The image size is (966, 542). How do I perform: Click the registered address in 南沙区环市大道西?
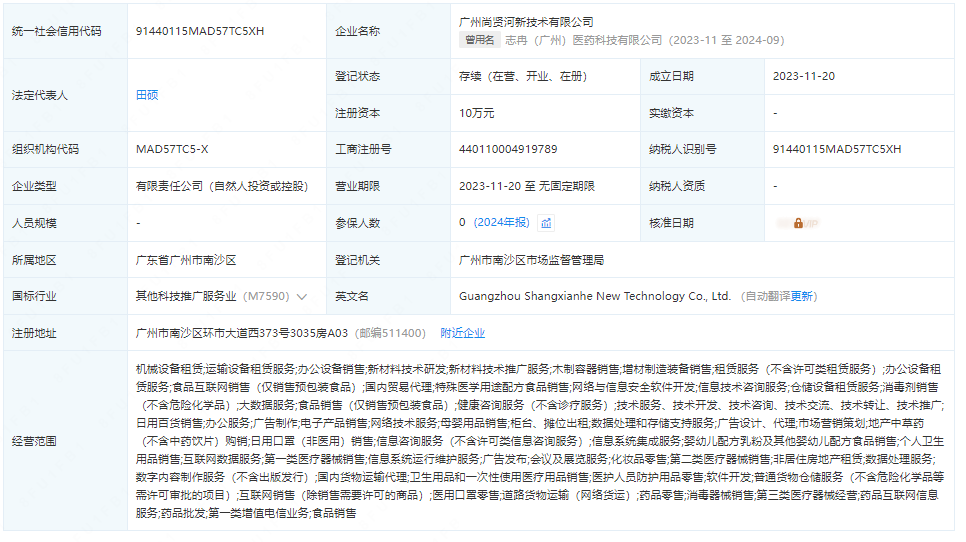point(242,333)
